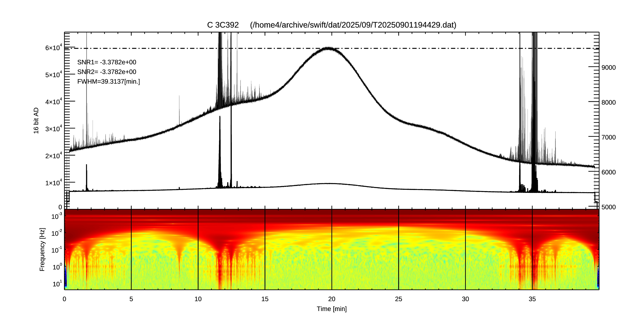
Task: Click the 35 tick on time axis
Action: 532,299
